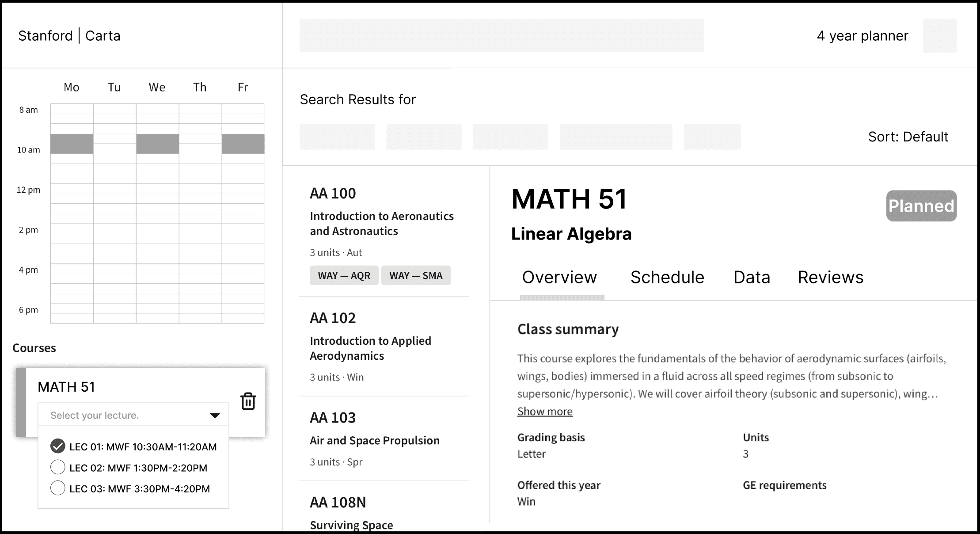The height and width of the screenshot is (534, 980).
Task: Open the Sort: Default dropdown
Action: click(908, 137)
